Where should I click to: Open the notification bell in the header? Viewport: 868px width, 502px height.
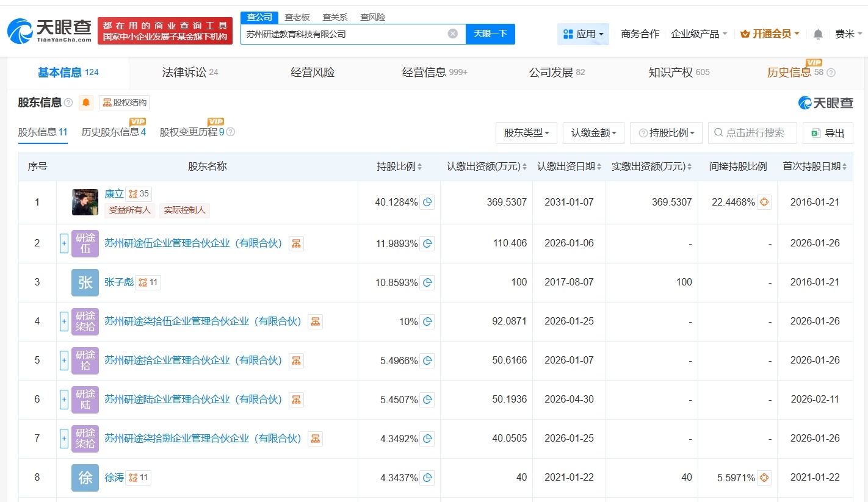818,34
